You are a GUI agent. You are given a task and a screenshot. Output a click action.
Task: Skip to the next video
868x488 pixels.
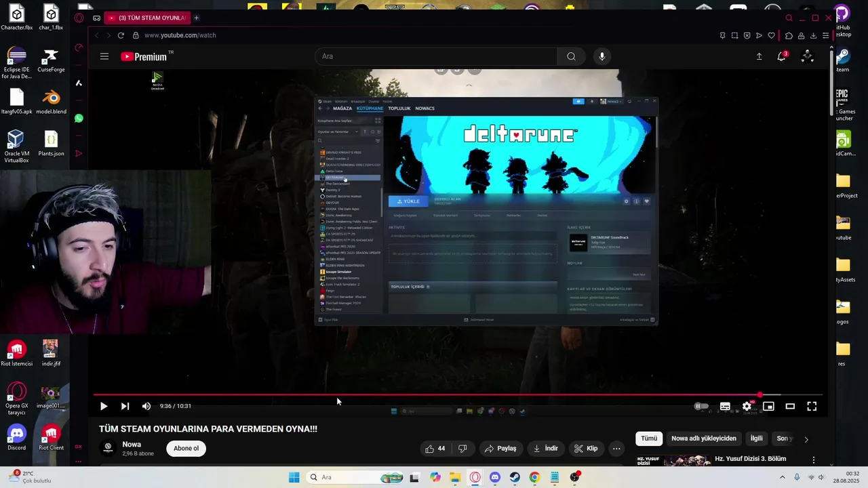click(125, 406)
